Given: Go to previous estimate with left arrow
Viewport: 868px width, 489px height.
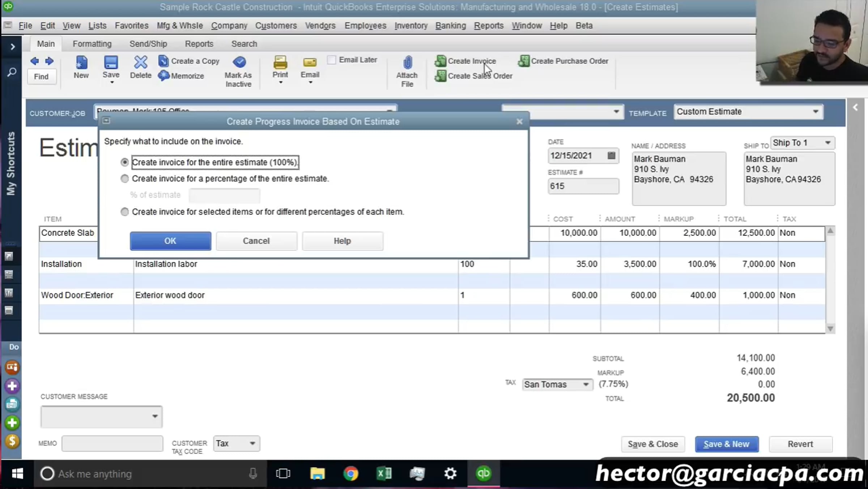Looking at the screenshot, I should (35, 61).
